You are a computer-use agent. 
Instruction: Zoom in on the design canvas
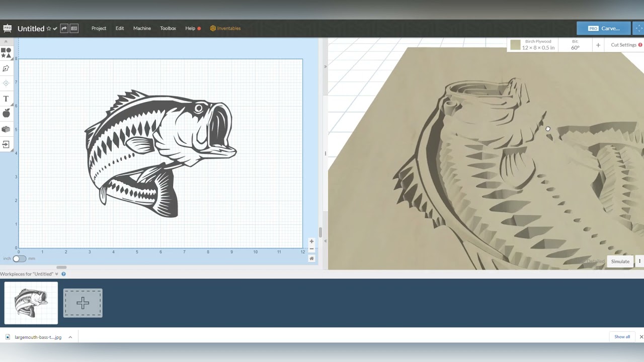pos(311,241)
